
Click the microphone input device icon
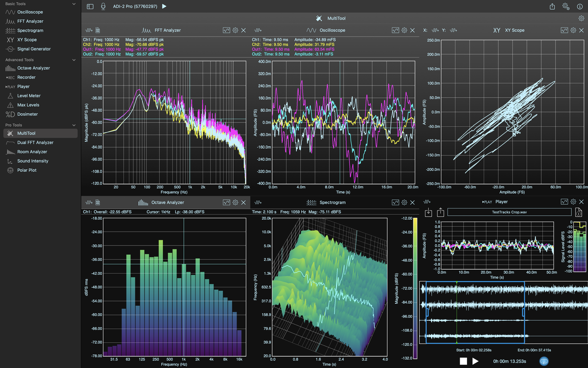103,6
